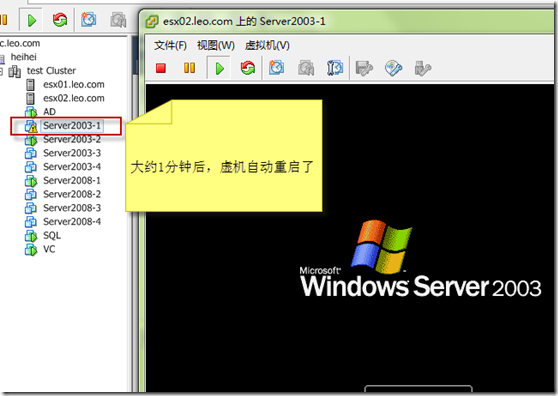Click the VM icon beside Server2008-3
This screenshot has width=558, height=396.
31,208
